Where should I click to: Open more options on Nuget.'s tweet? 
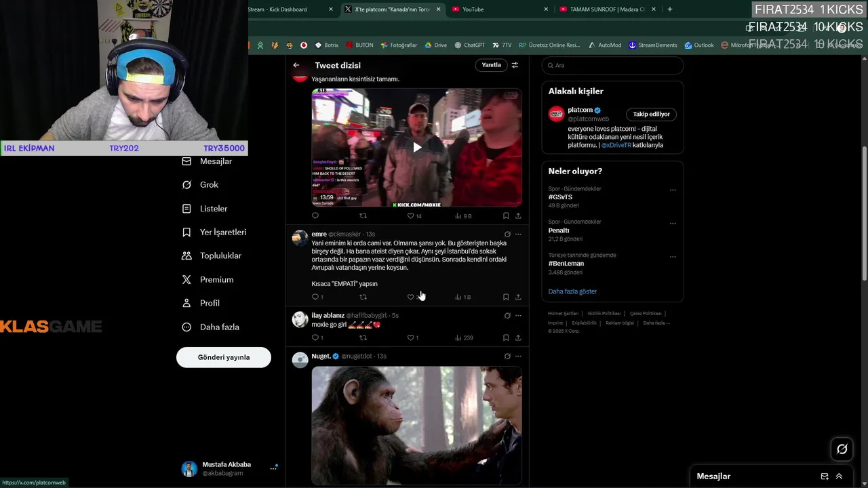click(518, 357)
